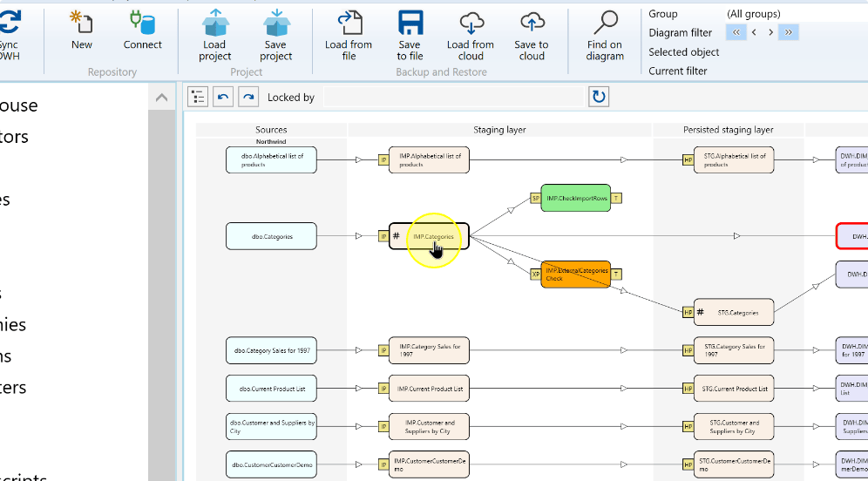
Task: Select the STG.Categories node
Action: [x=734, y=313]
